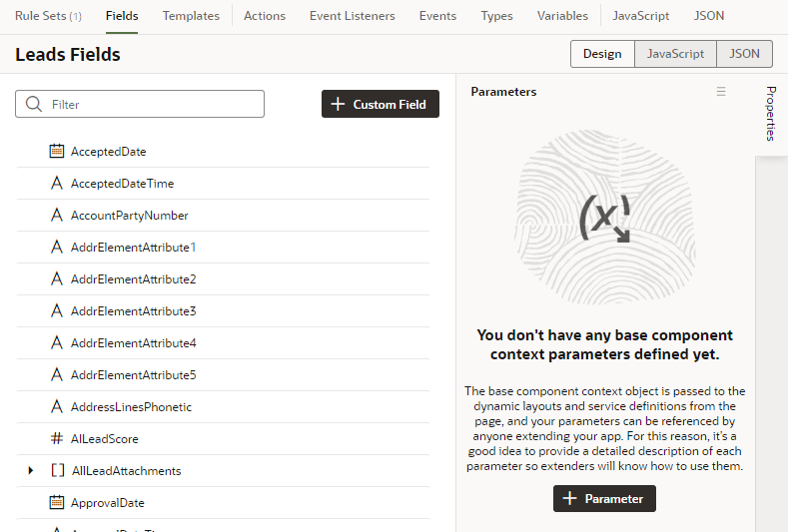This screenshot has width=788, height=532.
Task: Click the Leads Fields heading
Action: pos(68,54)
